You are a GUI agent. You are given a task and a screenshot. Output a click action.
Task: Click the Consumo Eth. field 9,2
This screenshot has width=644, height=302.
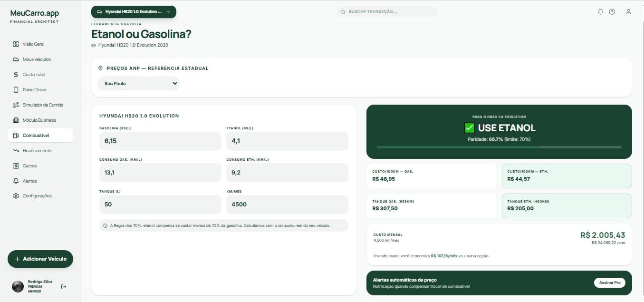point(287,173)
